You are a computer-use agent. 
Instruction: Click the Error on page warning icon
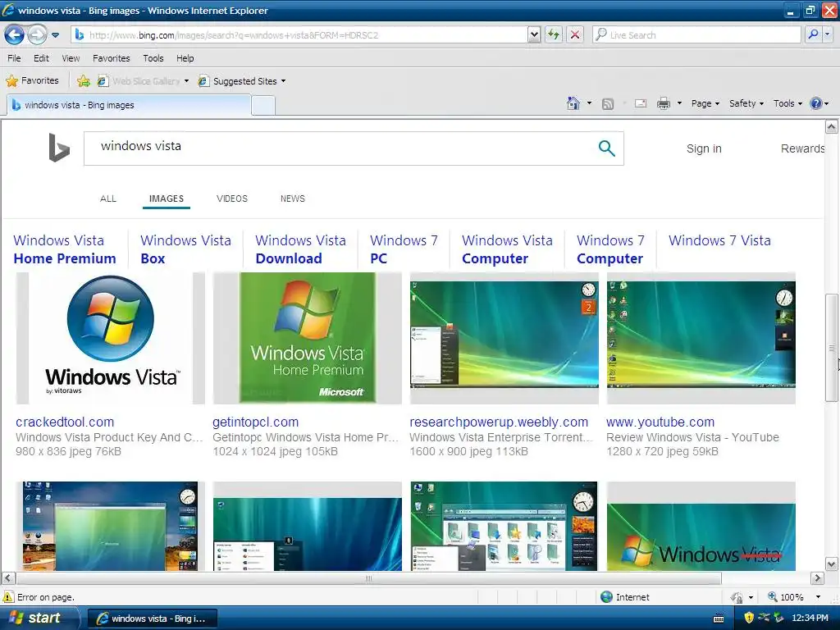[x=8, y=597]
